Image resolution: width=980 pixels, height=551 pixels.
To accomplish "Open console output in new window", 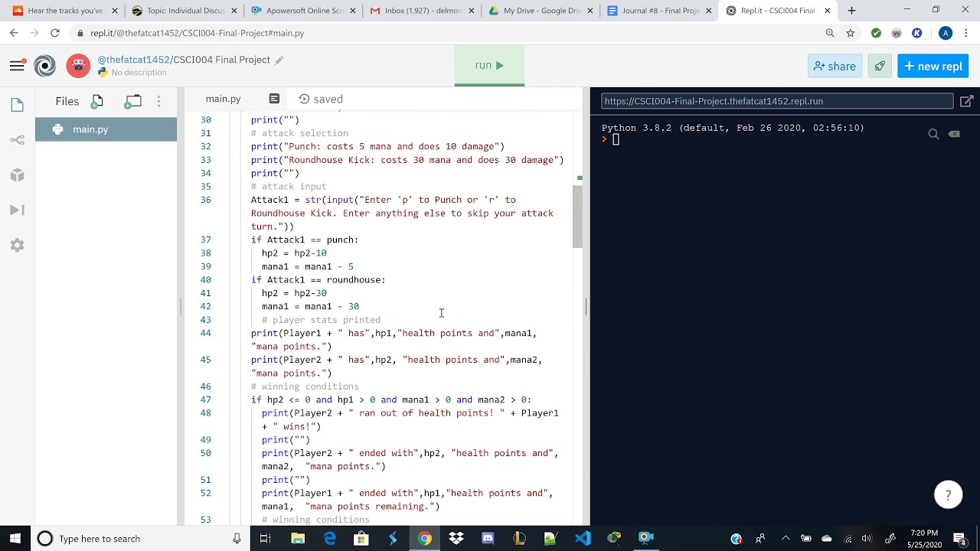I will click(x=966, y=101).
